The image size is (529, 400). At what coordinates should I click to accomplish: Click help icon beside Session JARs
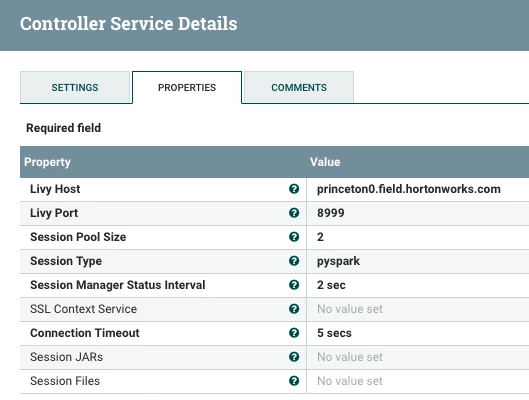(x=294, y=357)
